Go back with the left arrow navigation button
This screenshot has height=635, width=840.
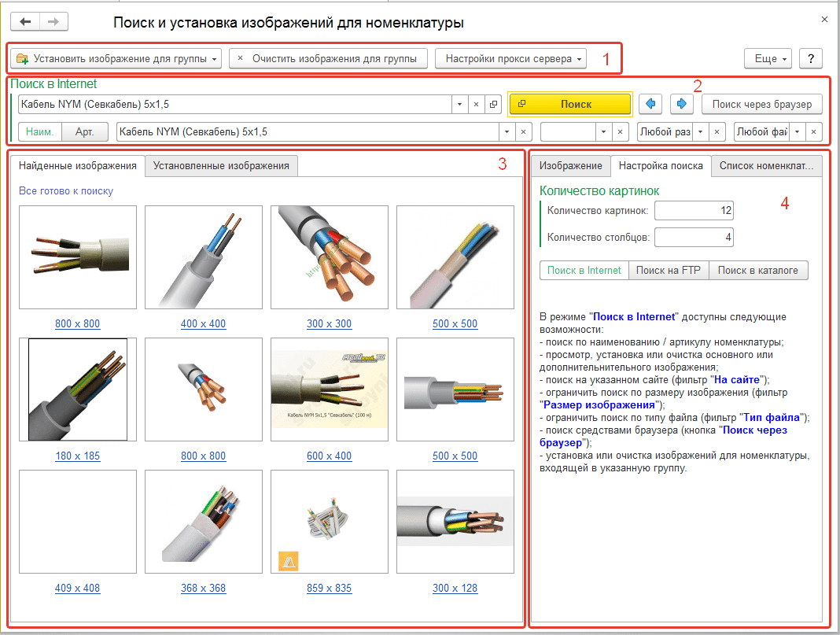click(x=25, y=22)
